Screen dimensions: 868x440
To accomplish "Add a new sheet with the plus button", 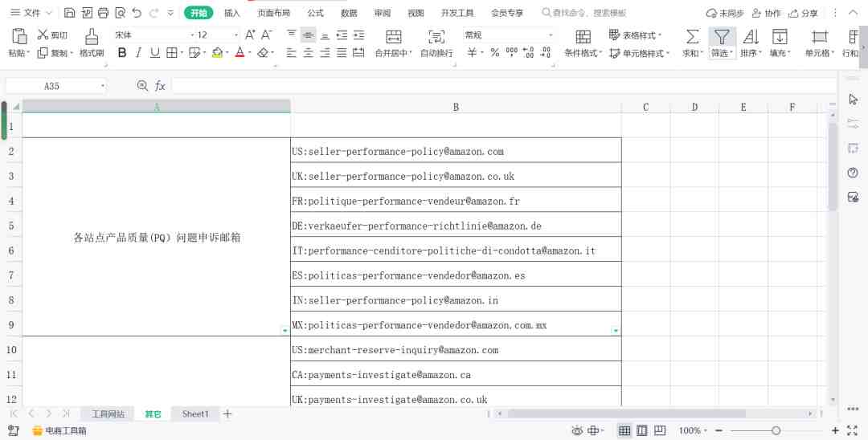I will click(227, 414).
